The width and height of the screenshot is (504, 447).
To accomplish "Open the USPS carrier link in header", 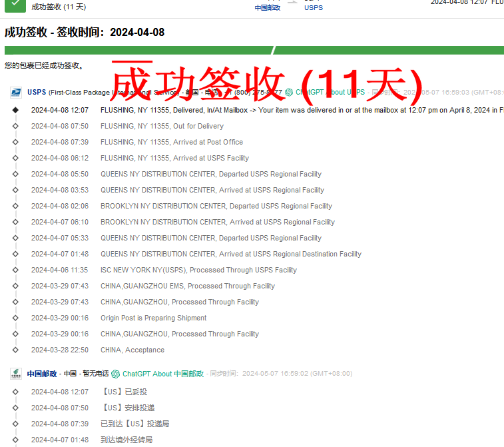I will (x=314, y=8).
